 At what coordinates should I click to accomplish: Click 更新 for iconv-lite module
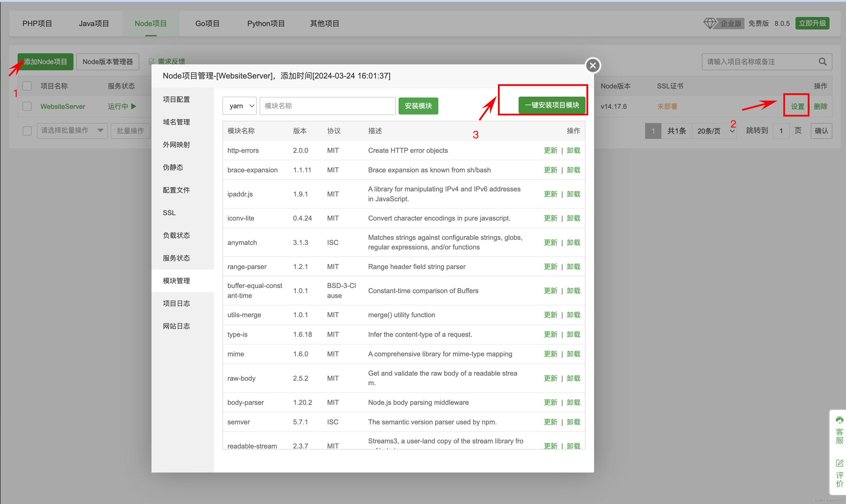coord(550,218)
